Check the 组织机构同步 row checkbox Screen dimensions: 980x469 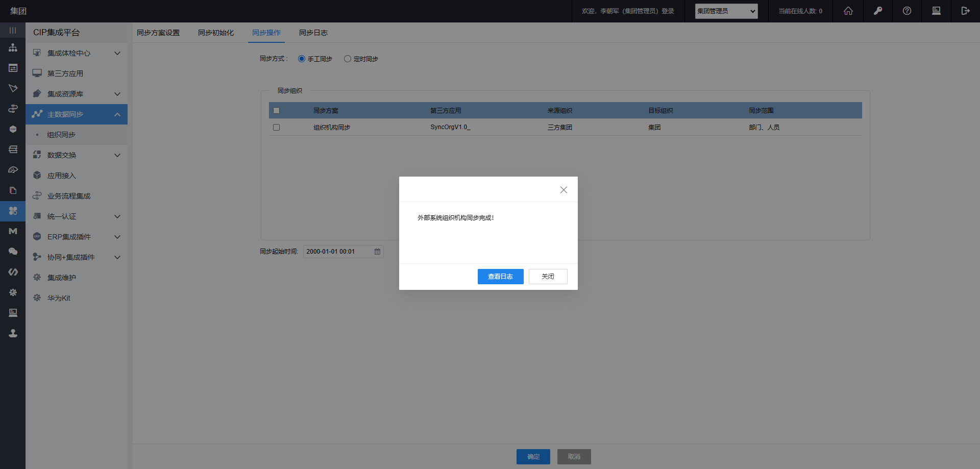coord(276,127)
